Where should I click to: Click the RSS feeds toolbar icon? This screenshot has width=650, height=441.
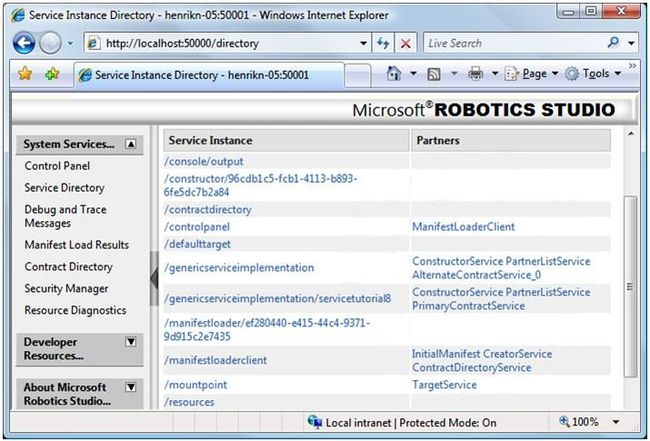click(434, 74)
